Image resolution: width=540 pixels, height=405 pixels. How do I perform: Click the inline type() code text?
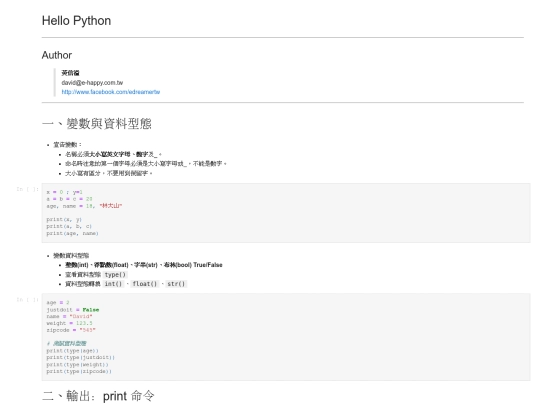115,274
